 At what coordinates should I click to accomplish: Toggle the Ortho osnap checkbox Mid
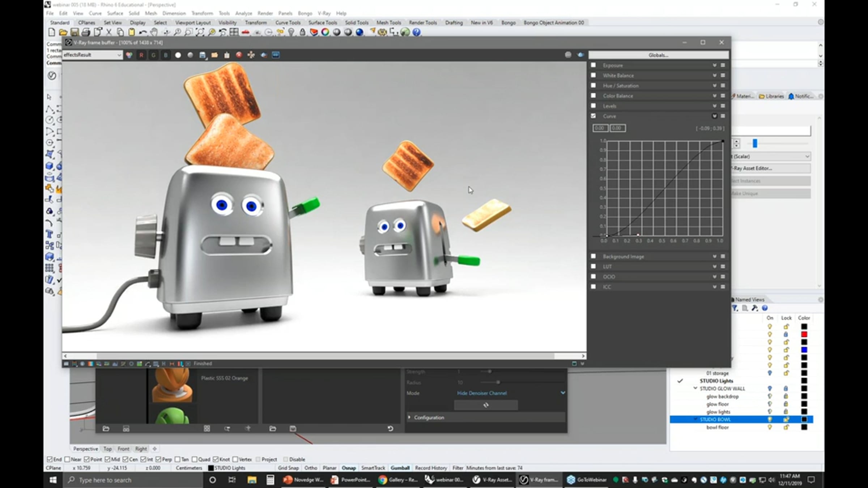tap(107, 459)
